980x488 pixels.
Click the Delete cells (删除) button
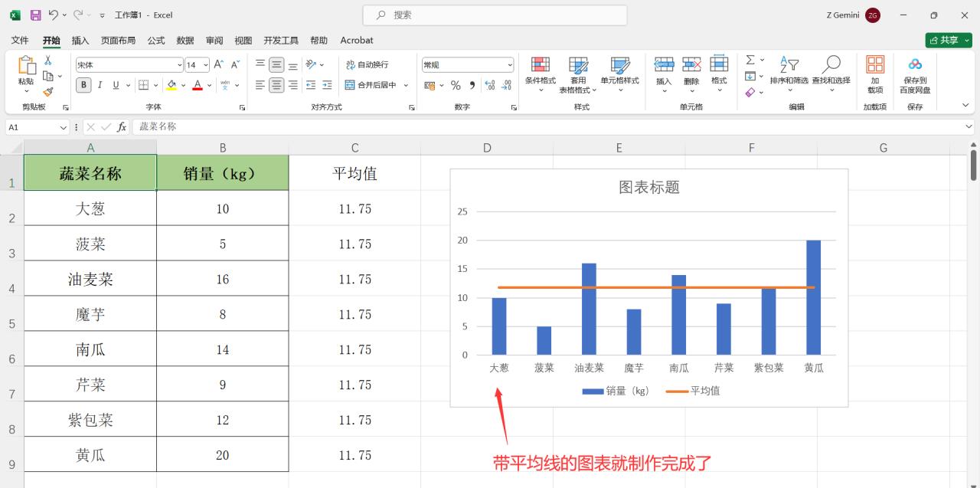pyautogui.click(x=691, y=74)
